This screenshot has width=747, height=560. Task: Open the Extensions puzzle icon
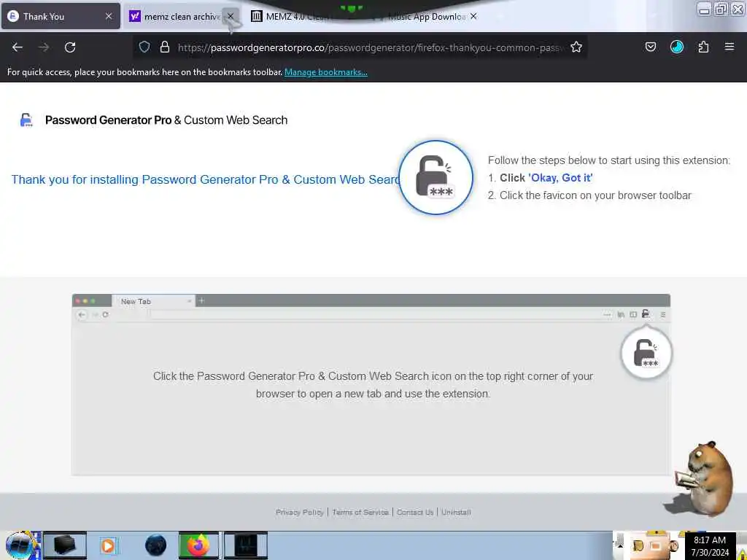703,47
